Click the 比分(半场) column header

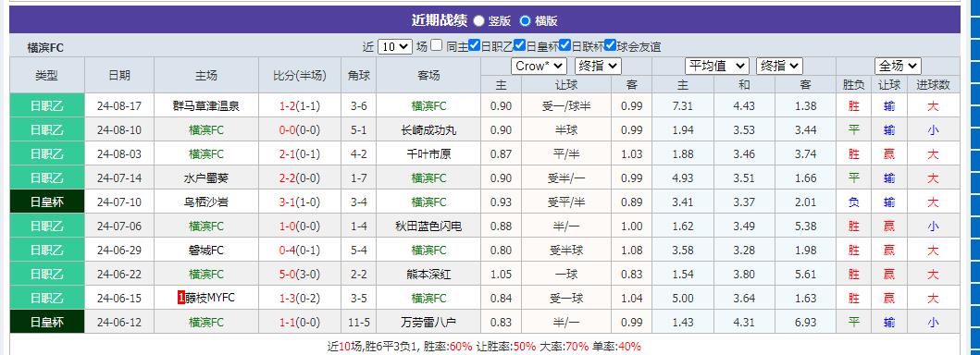[300, 76]
